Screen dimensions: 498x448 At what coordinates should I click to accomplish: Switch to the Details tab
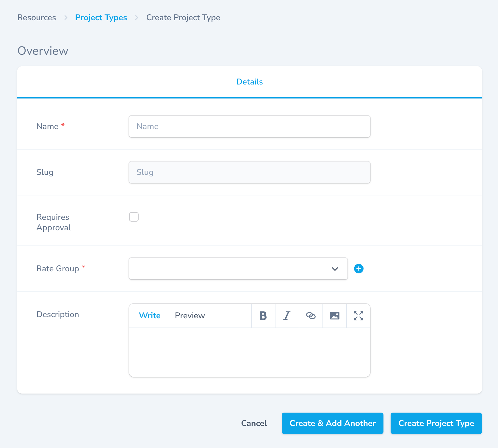tap(249, 82)
